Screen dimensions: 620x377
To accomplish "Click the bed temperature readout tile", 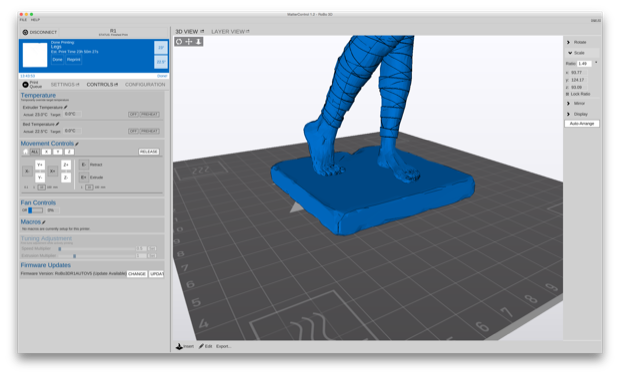I will coord(161,62).
